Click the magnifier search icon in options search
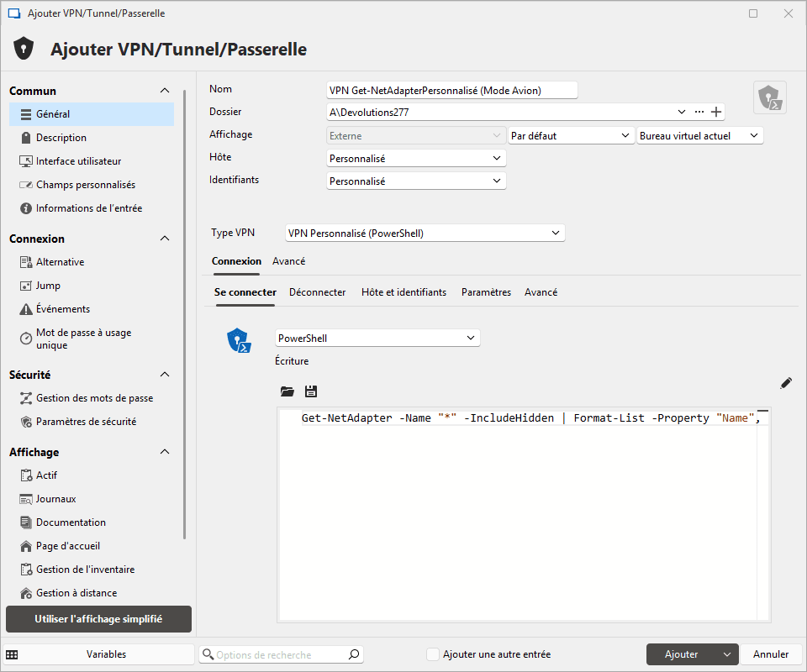Viewport: 807px width, 672px height. 354,654
